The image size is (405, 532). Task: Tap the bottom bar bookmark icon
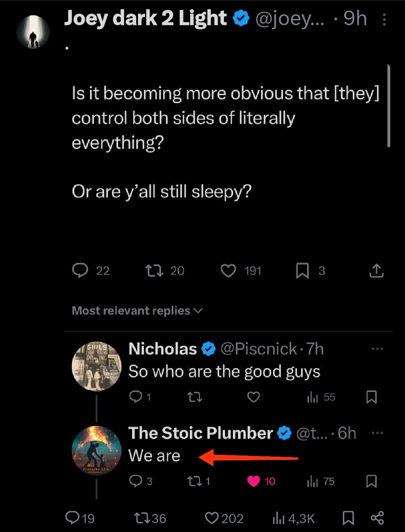pyautogui.click(x=348, y=518)
